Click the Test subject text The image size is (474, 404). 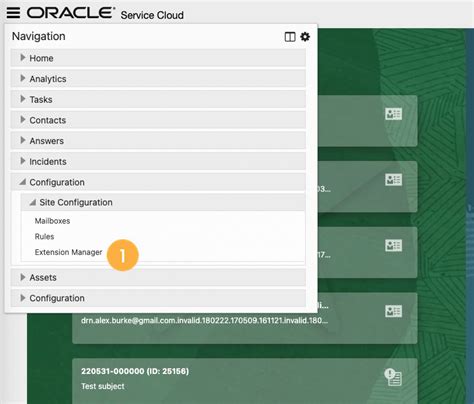(x=103, y=386)
